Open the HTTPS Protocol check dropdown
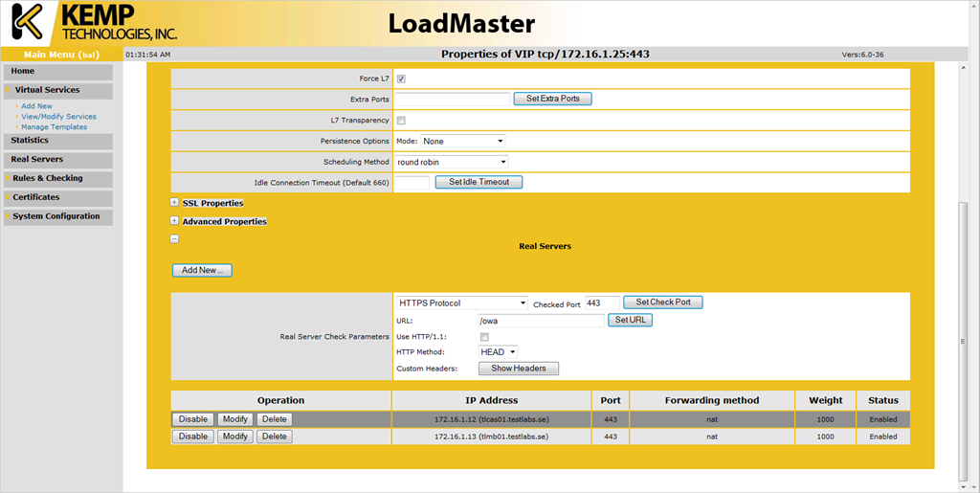Viewport: 980px width, 493px height. 462,303
